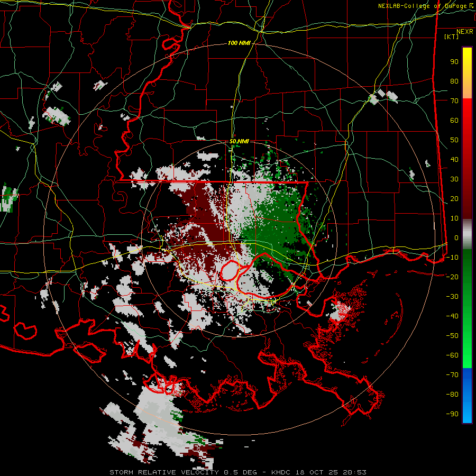Click the 30 value on the velocity scale
The height and width of the screenshot is (476, 476).
pyautogui.click(x=454, y=179)
